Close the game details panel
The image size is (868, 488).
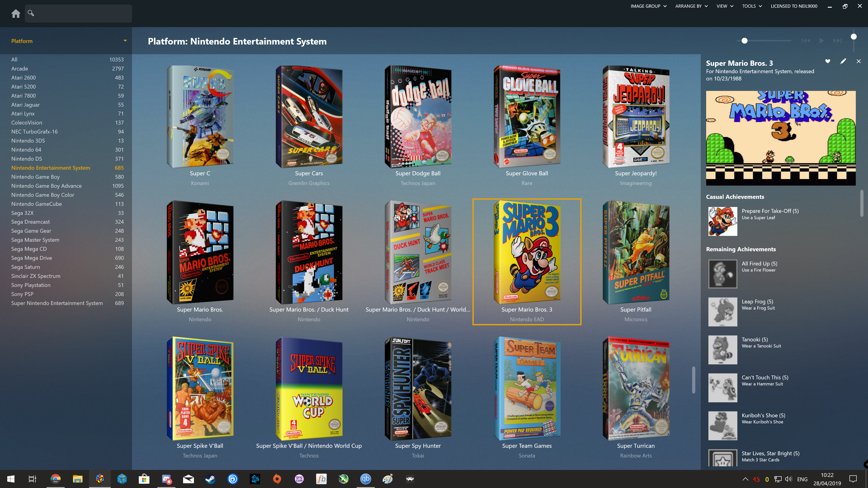point(859,61)
